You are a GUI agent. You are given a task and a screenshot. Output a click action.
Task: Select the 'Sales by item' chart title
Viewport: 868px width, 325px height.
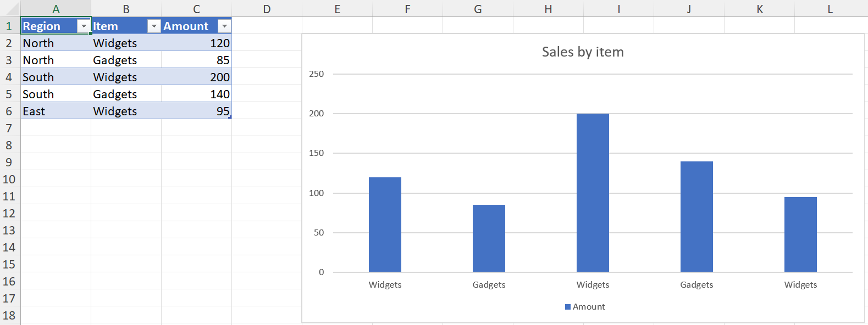coord(583,52)
